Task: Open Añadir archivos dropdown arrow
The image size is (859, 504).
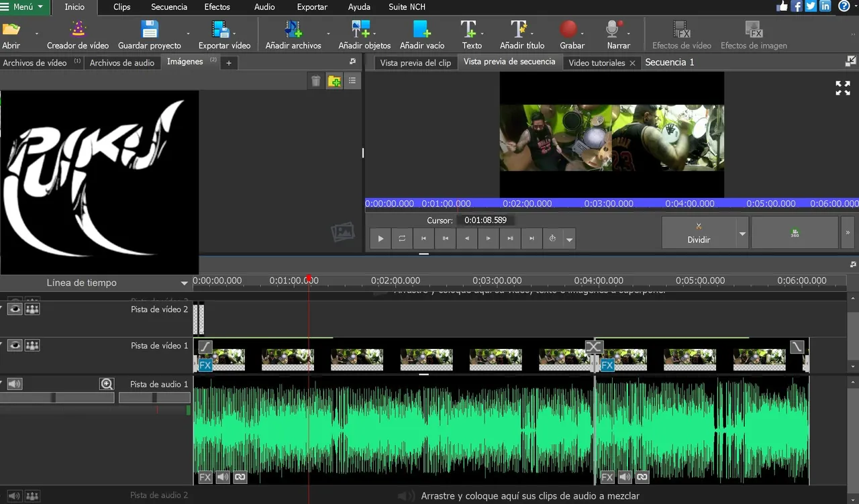Action: click(x=328, y=33)
